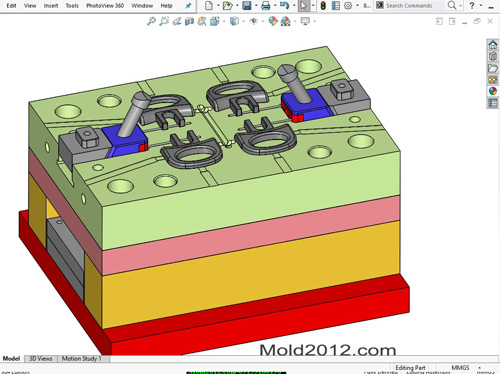Open SOLIDWORKS Resources home tab

(493, 44)
